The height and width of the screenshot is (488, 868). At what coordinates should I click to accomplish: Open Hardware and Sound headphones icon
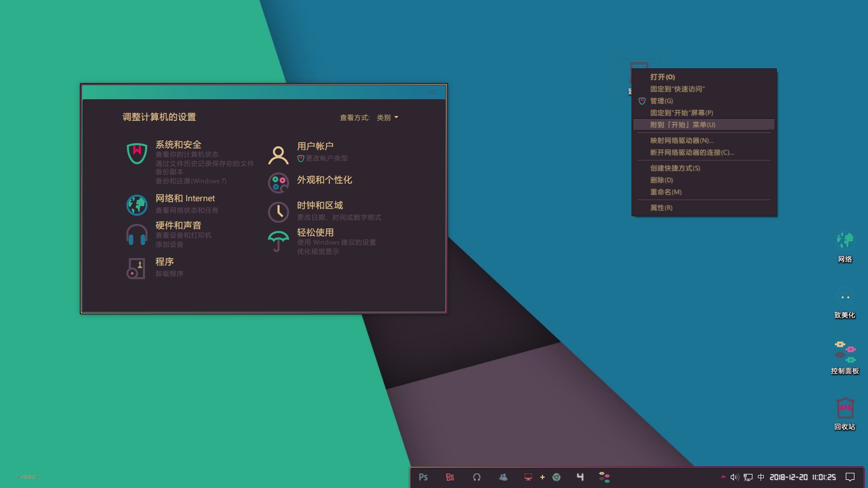coord(137,235)
